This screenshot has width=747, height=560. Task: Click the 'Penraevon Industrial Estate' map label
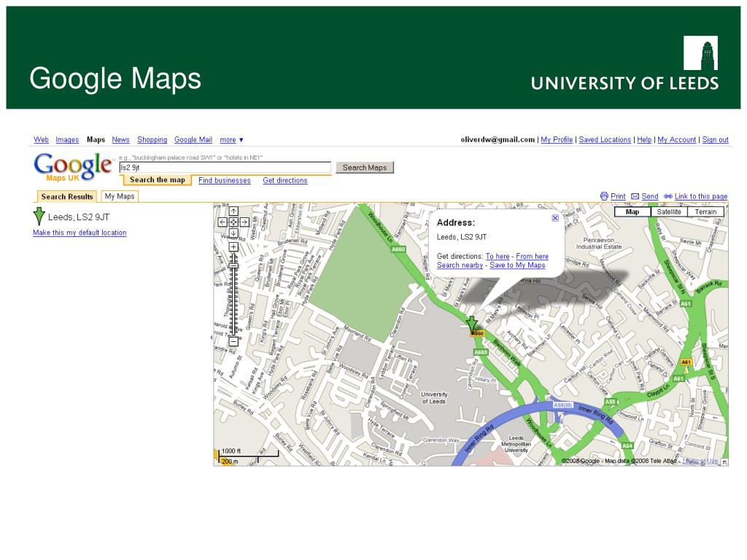(599, 244)
